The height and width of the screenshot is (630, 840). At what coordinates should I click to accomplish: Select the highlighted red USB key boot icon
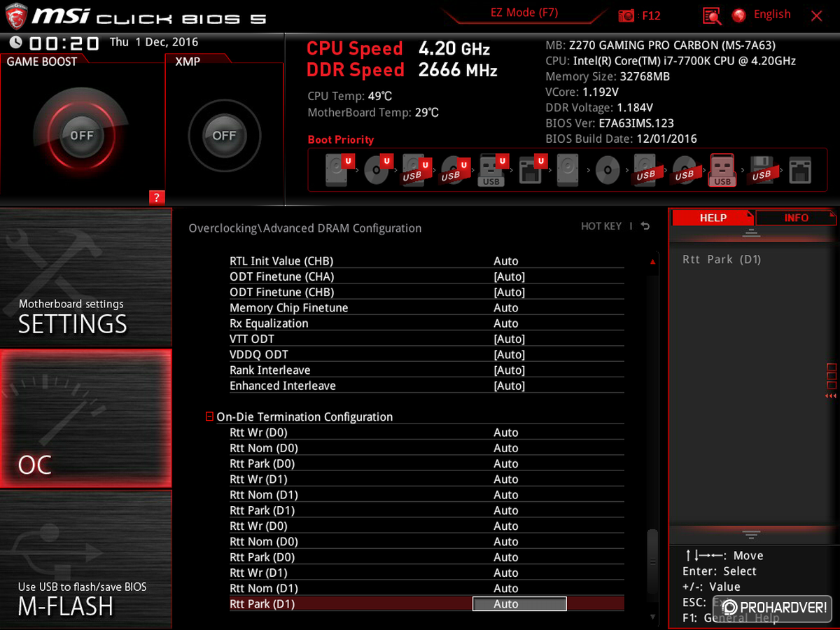722,171
